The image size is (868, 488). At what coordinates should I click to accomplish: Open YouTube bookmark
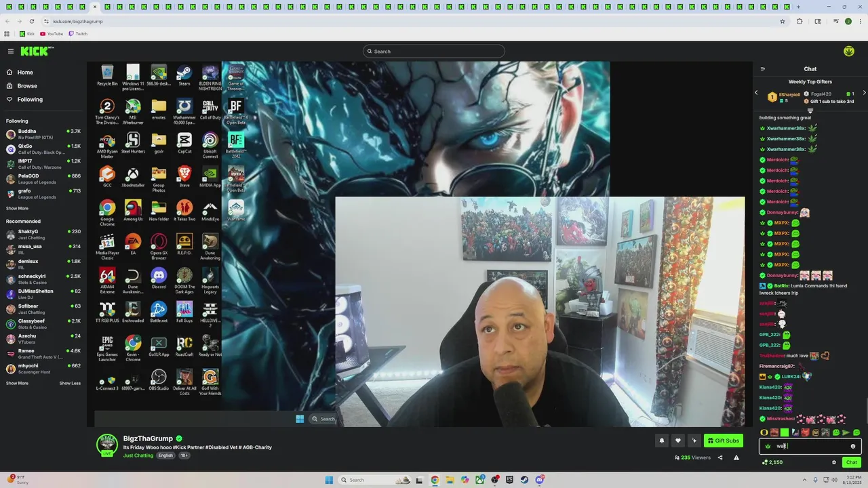[x=52, y=34]
